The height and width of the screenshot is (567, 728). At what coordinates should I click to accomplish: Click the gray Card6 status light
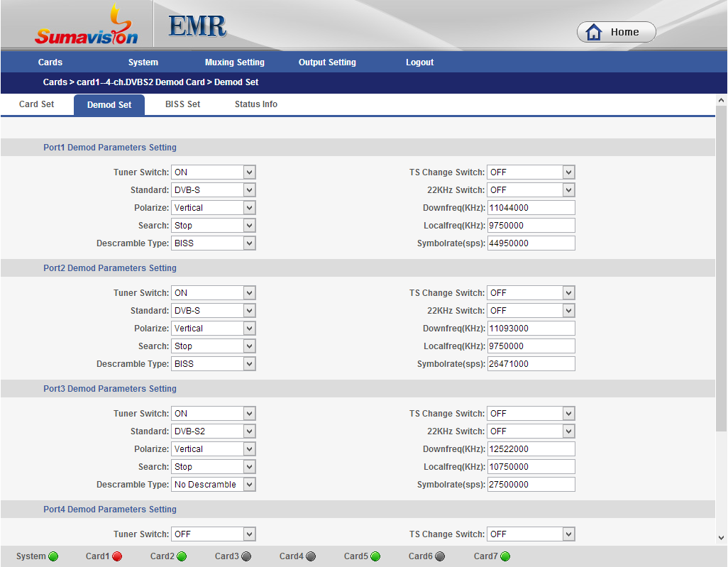point(440,556)
